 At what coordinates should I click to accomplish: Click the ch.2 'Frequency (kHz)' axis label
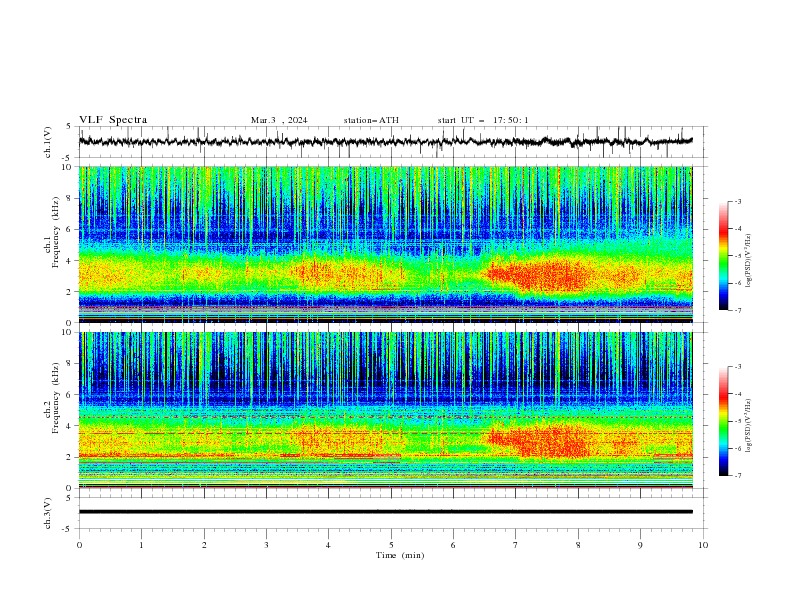pos(55,398)
